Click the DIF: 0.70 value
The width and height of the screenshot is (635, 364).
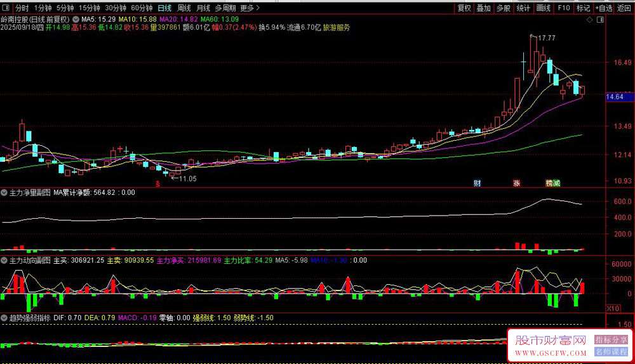pos(68,318)
